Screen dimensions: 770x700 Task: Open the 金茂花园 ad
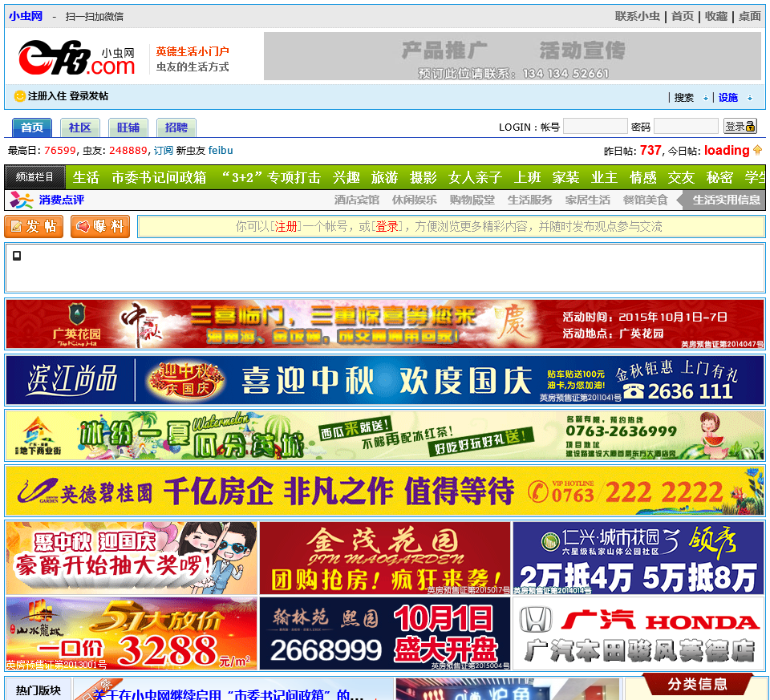385,558
